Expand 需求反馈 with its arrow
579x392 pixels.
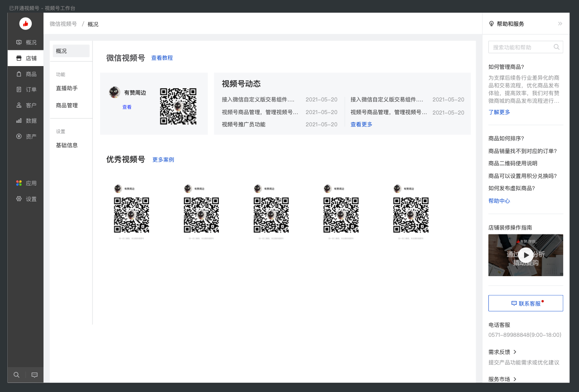click(x=515, y=352)
